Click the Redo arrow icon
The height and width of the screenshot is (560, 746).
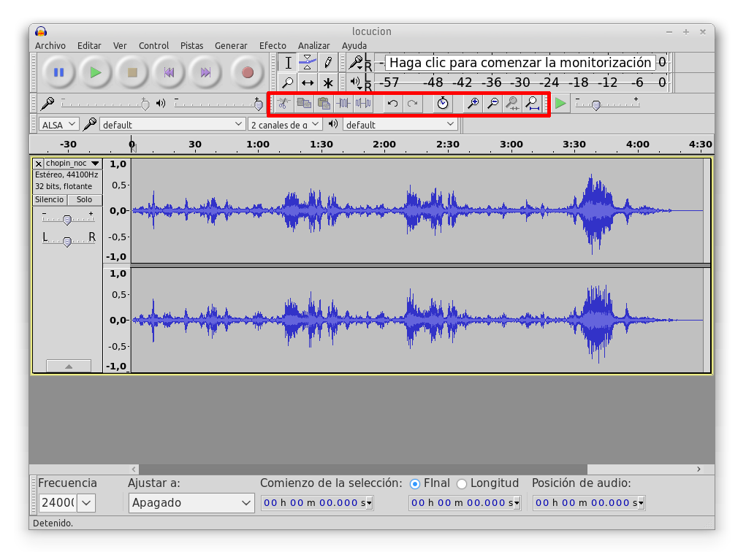click(x=413, y=103)
